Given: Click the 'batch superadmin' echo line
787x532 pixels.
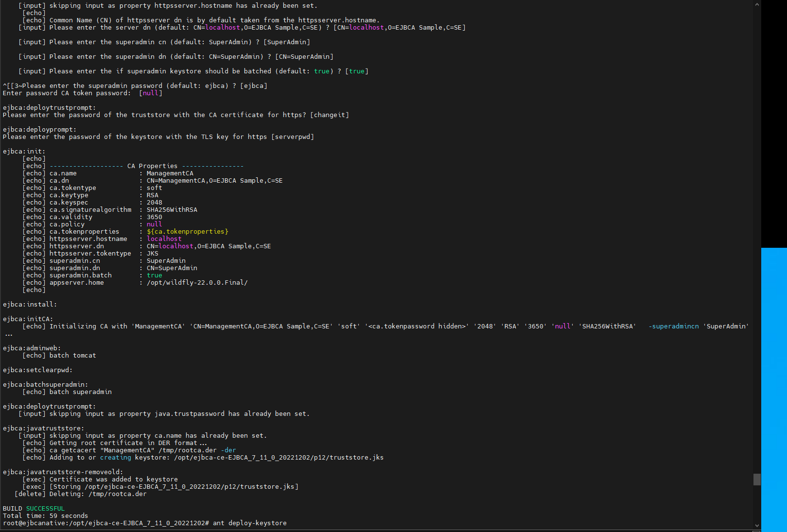Looking at the screenshot, I should [67, 392].
